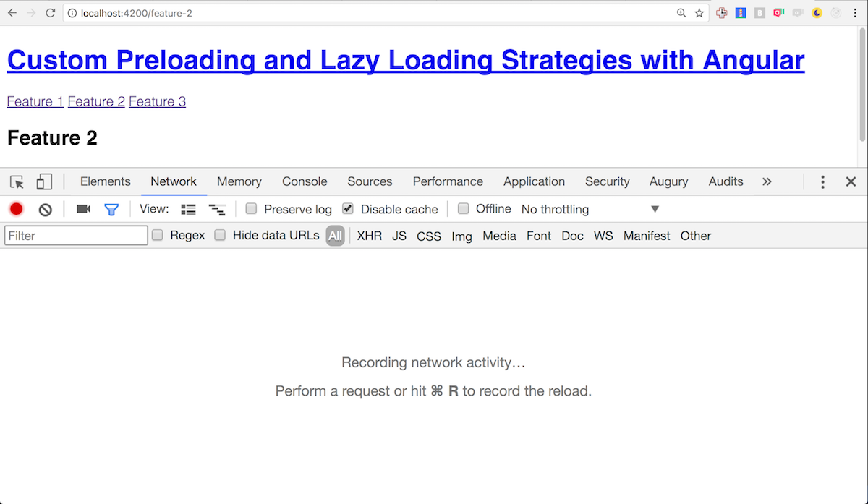The width and height of the screenshot is (868, 504).
Task: Filter requests by Font
Action: tap(539, 236)
